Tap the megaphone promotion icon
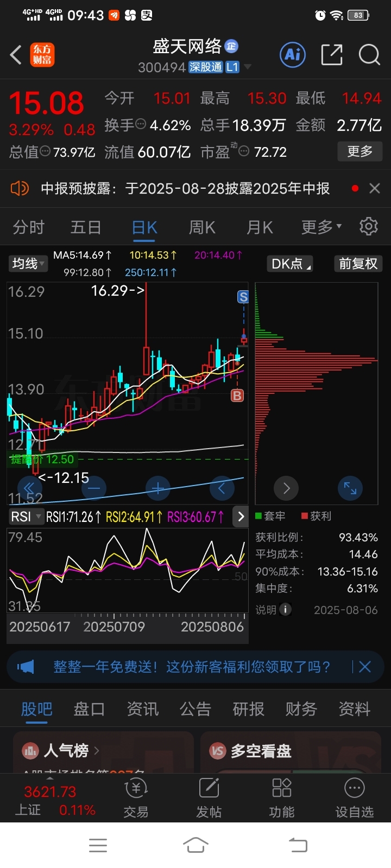 tap(25, 667)
